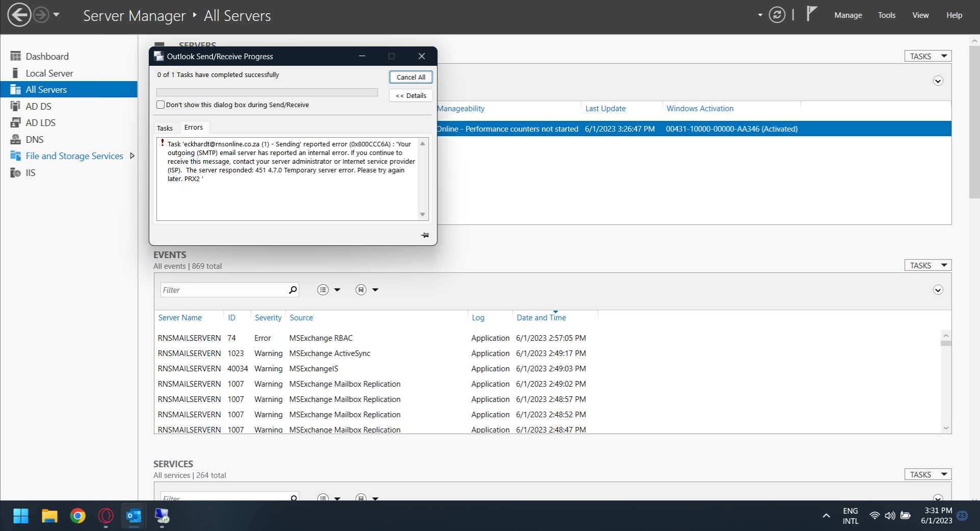
Task: Click the error exclamation icon in Errors list
Action: (x=162, y=143)
